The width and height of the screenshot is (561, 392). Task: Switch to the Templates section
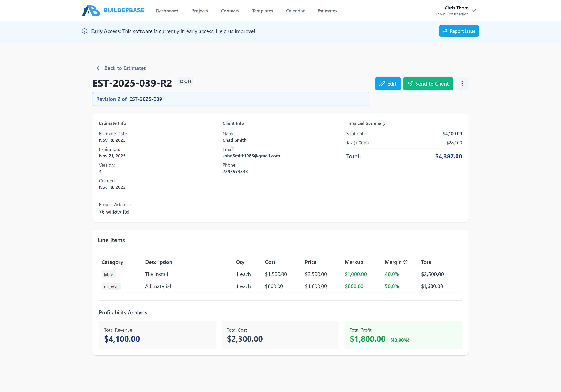(x=262, y=11)
